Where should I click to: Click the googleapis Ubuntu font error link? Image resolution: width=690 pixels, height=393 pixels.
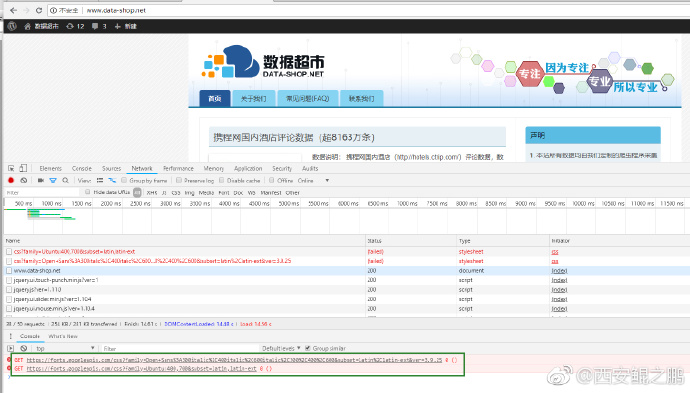[x=141, y=369]
